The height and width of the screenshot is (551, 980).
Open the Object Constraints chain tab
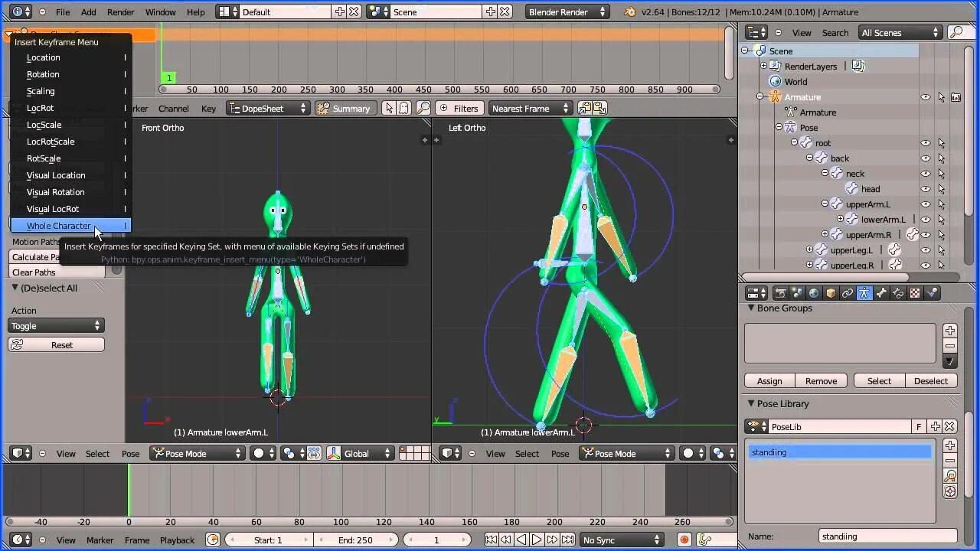pyautogui.click(x=848, y=293)
